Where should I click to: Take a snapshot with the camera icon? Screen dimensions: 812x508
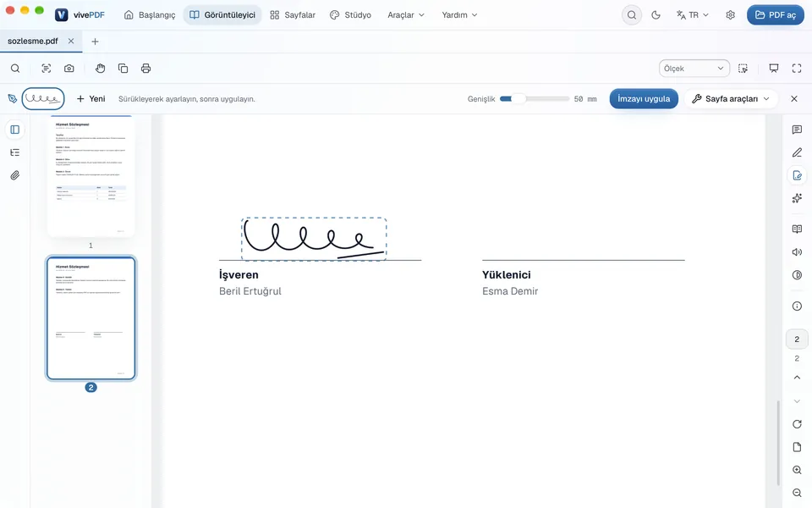point(69,69)
